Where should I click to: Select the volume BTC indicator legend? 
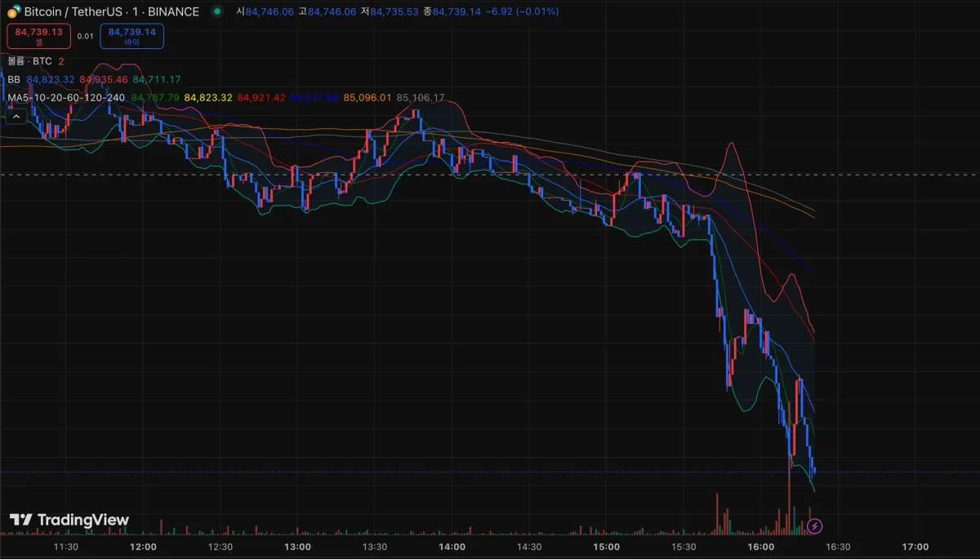pos(30,61)
